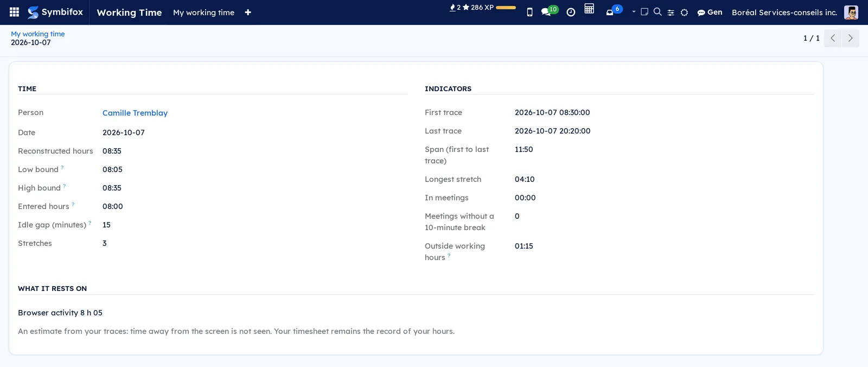Open the apps grid menu
868x367 pixels.
(x=15, y=12)
